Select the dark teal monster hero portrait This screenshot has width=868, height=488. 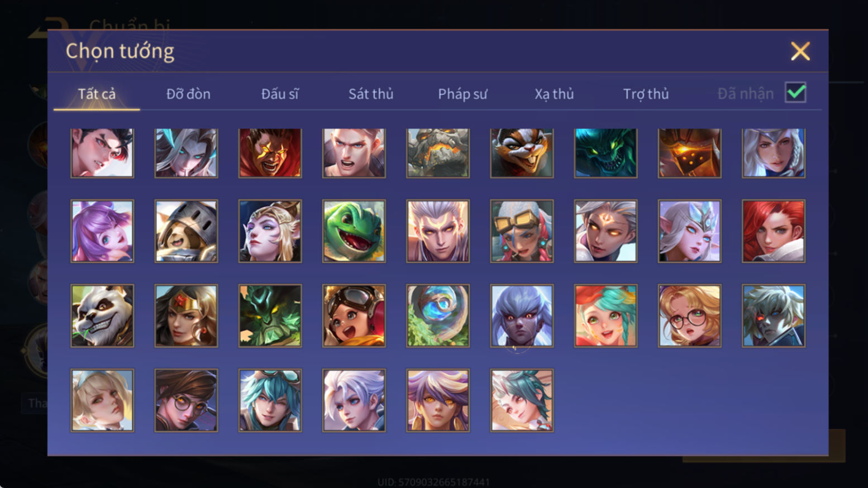pos(605,153)
